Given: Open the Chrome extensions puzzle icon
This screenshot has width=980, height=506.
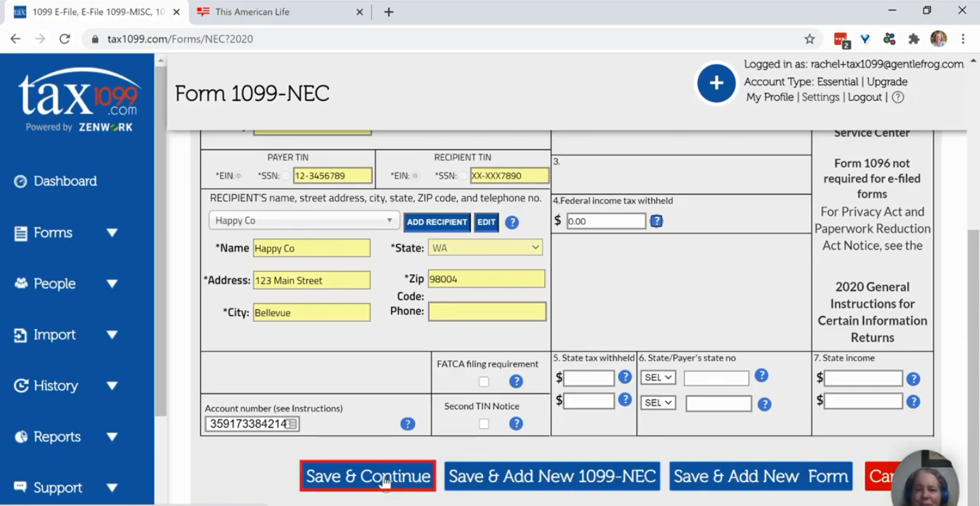Looking at the screenshot, I should tap(914, 39).
